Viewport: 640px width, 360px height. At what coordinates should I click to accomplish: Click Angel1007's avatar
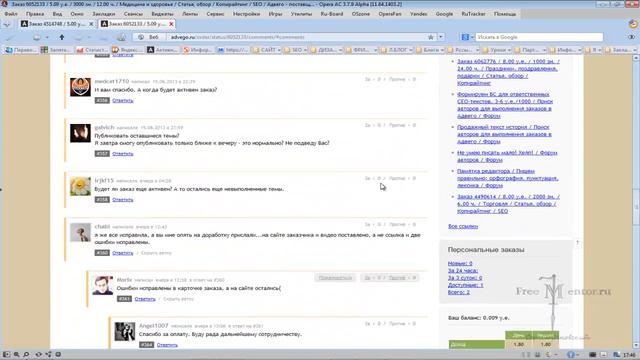(x=125, y=331)
